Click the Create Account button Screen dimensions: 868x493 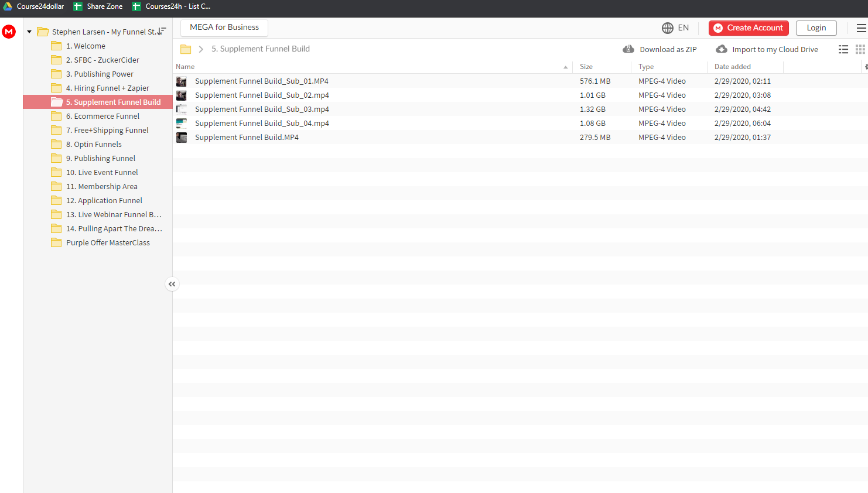pyautogui.click(x=749, y=28)
